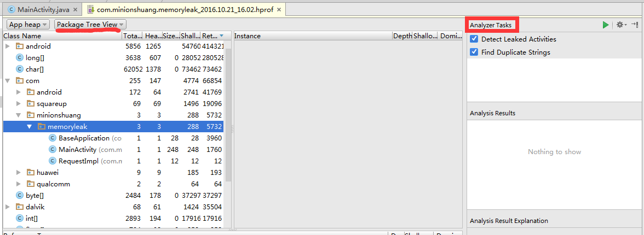Click the int[] class icon
The width and height of the screenshot is (644, 235).
click(x=19, y=218)
